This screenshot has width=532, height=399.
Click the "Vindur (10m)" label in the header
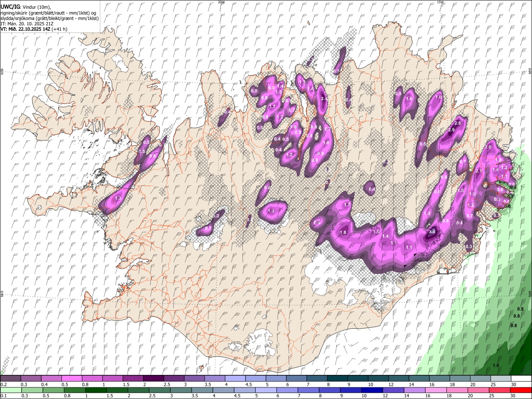[x=36, y=7]
